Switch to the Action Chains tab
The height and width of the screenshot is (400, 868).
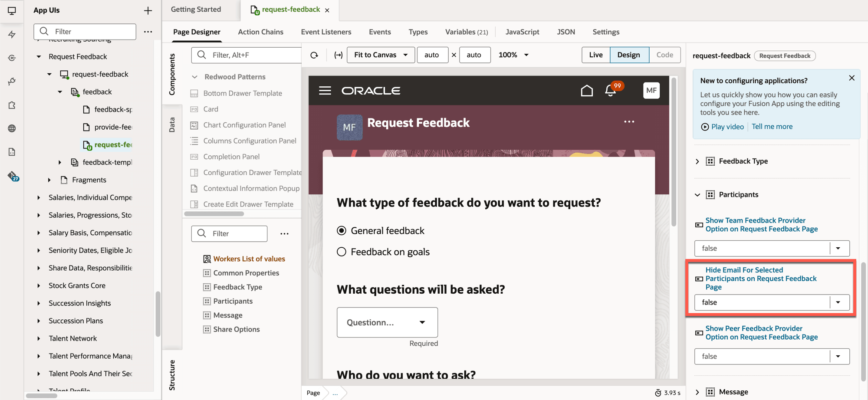[x=260, y=32]
